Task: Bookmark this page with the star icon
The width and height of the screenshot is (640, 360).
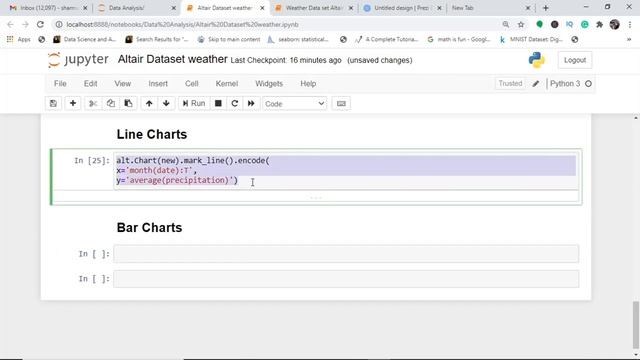Action: pyautogui.click(x=521, y=24)
